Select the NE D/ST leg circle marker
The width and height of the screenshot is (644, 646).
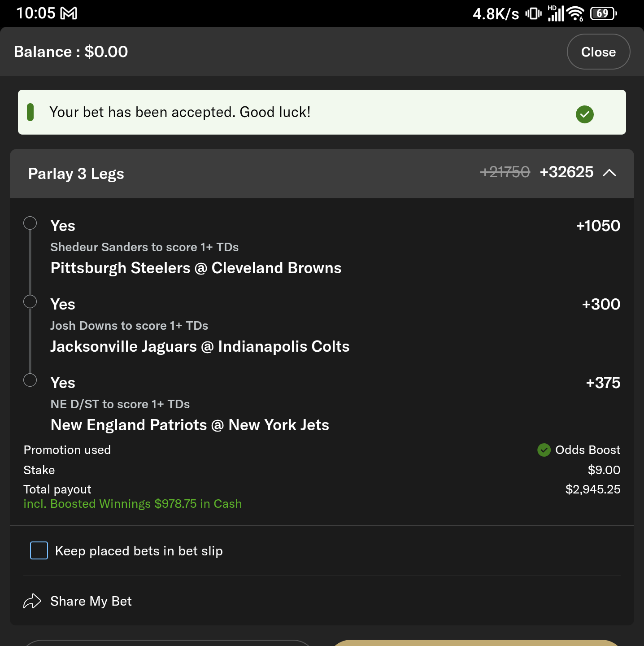click(x=30, y=380)
